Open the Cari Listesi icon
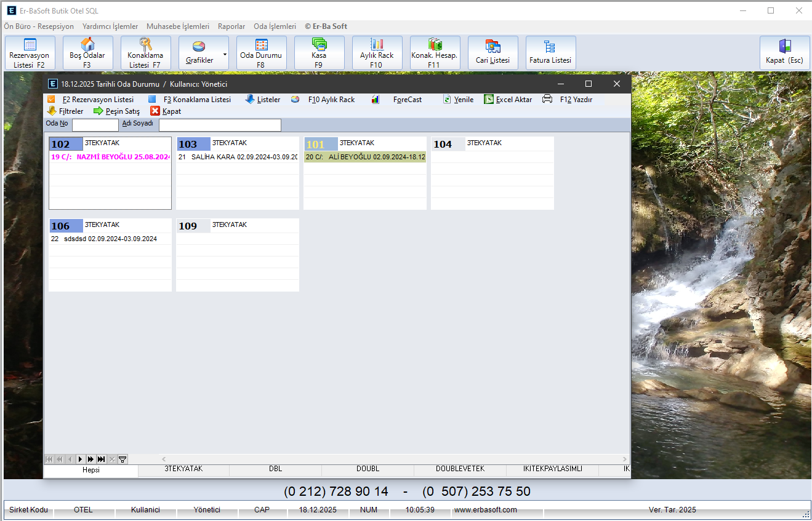Image resolution: width=812 pixels, height=521 pixels. (x=492, y=47)
